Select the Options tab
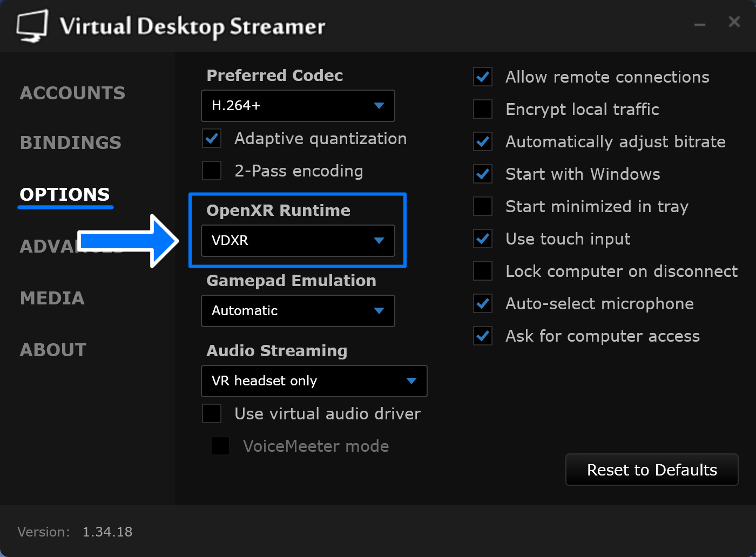 (65, 194)
